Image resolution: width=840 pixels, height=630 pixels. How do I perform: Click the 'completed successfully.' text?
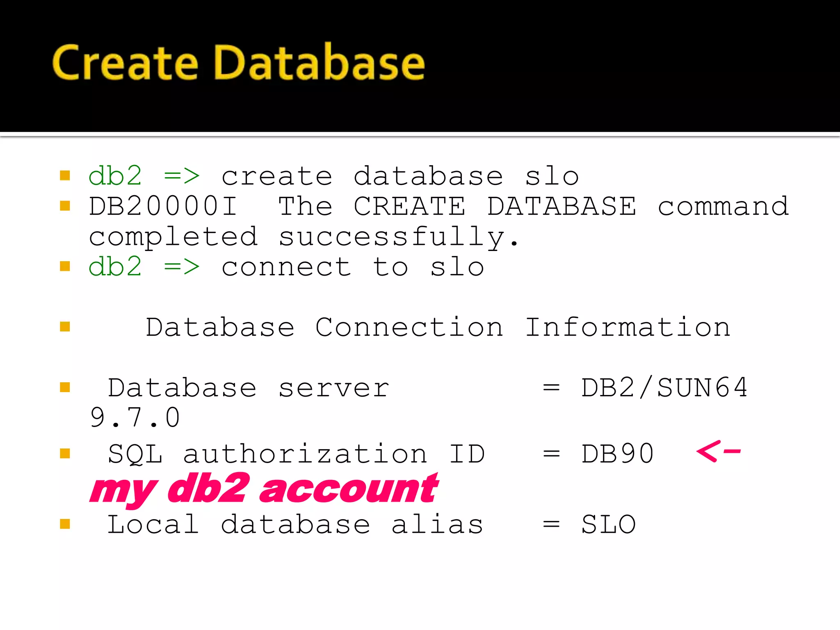(304, 237)
